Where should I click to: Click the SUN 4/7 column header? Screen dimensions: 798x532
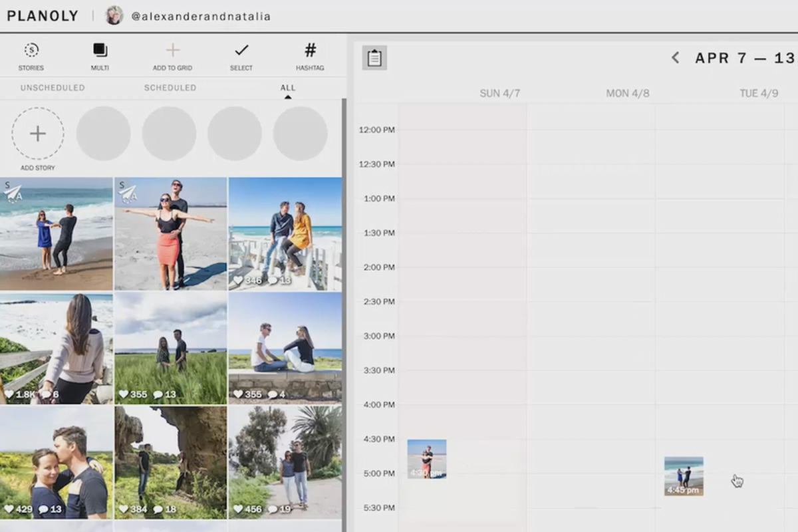click(x=500, y=94)
